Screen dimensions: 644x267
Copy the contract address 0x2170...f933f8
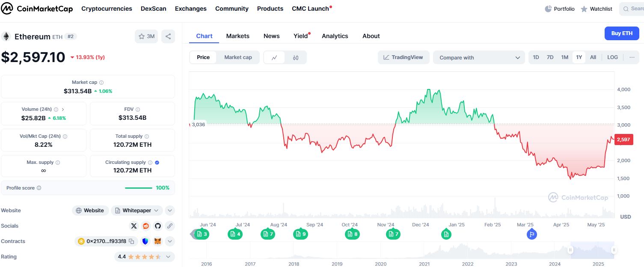pos(132,241)
